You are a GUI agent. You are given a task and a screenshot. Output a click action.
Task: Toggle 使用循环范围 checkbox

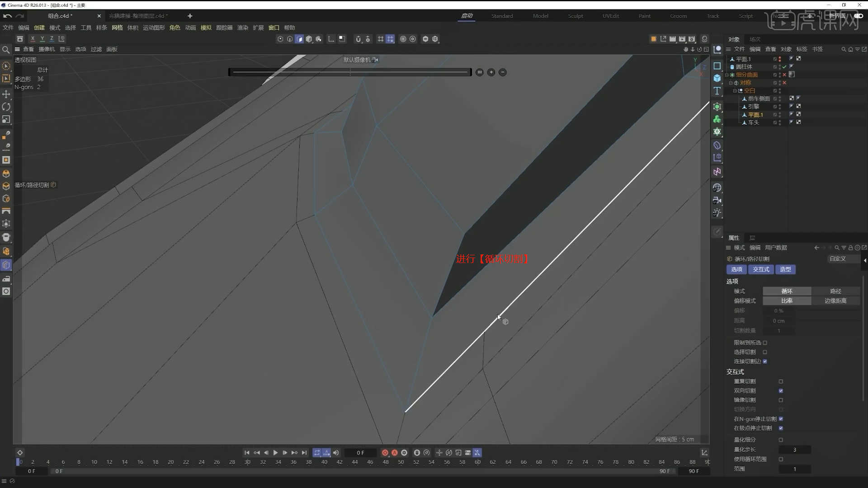(x=781, y=459)
